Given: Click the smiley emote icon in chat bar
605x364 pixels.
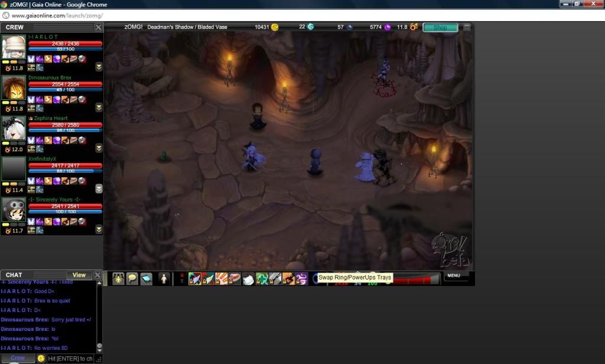Looking at the screenshot, I should pyautogui.click(x=41, y=358).
